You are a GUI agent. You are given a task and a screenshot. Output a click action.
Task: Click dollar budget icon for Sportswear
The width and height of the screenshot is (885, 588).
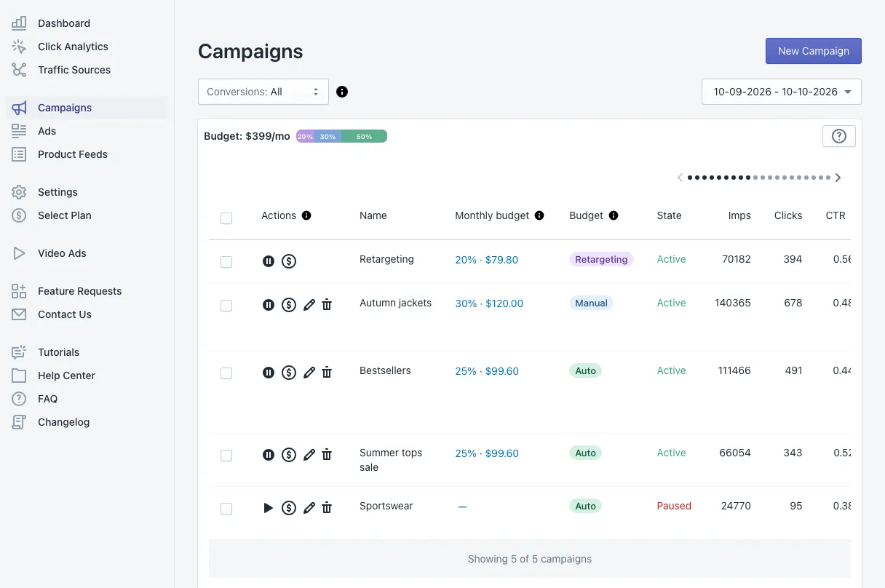point(289,508)
